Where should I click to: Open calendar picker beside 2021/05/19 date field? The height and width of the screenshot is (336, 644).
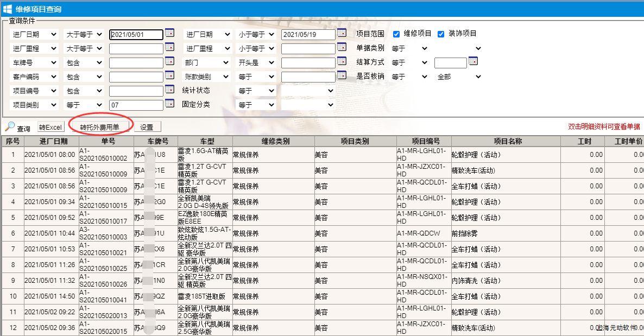pyautogui.click(x=342, y=33)
